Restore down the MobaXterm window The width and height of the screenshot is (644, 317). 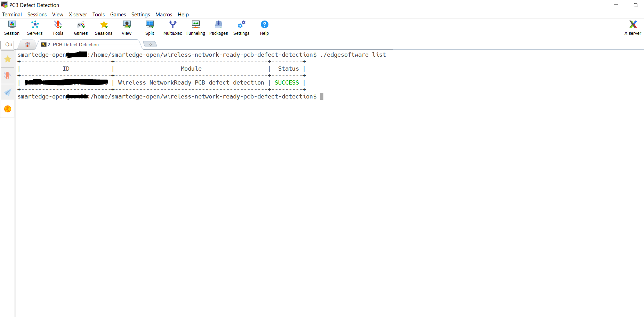(x=636, y=5)
